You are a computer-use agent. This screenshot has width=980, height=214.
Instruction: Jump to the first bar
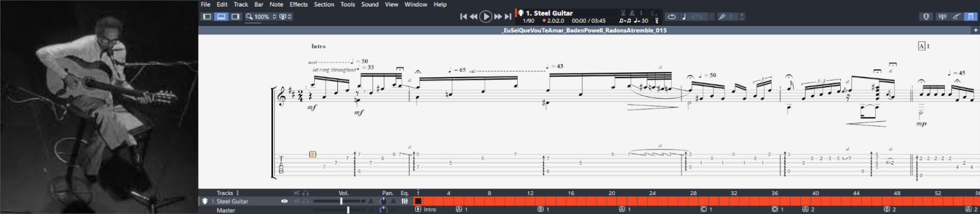pyautogui.click(x=463, y=16)
